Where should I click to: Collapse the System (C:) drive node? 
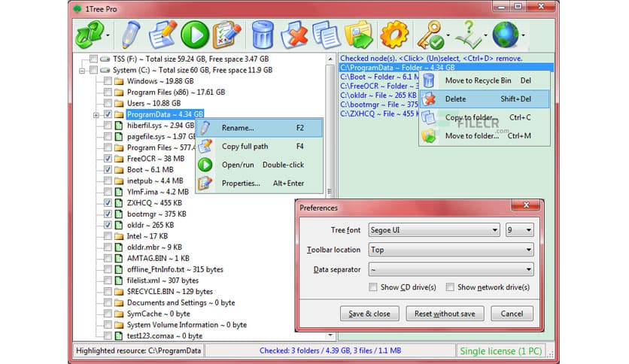coord(82,71)
